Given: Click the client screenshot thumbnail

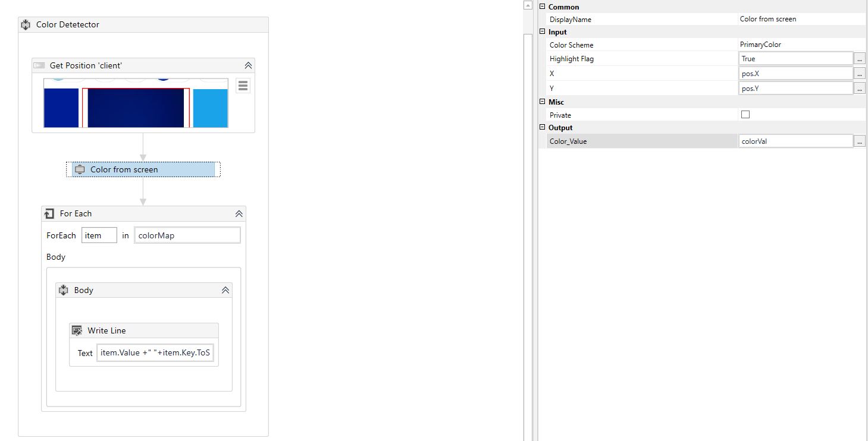Looking at the screenshot, I should [136, 103].
